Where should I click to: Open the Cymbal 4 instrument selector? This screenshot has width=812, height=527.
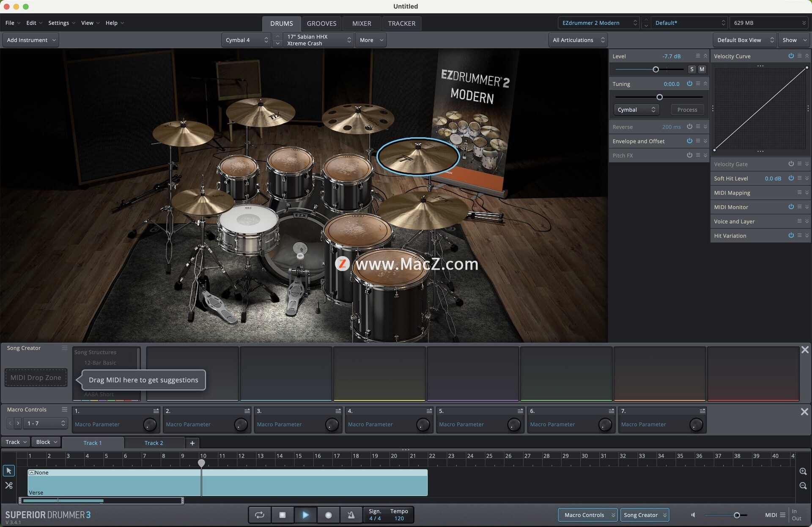click(246, 40)
